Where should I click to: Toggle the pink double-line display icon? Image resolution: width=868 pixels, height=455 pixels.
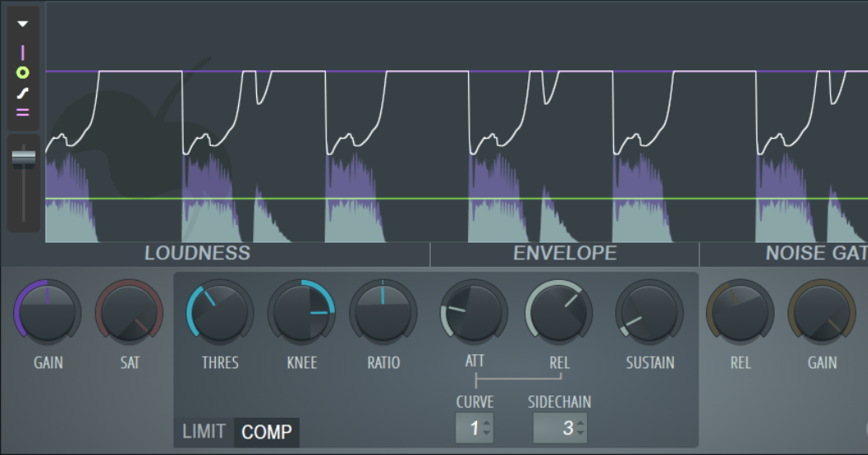(22, 112)
